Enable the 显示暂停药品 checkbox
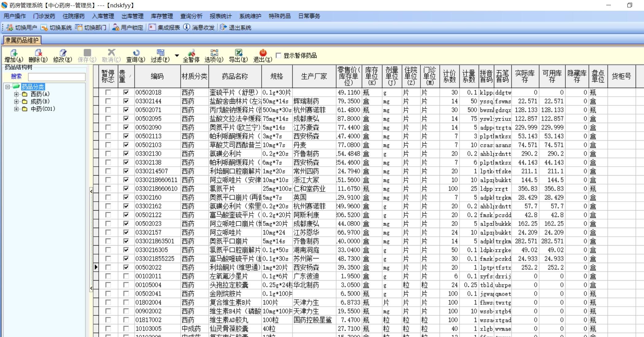Screen dimensions: 644x337 [279, 56]
